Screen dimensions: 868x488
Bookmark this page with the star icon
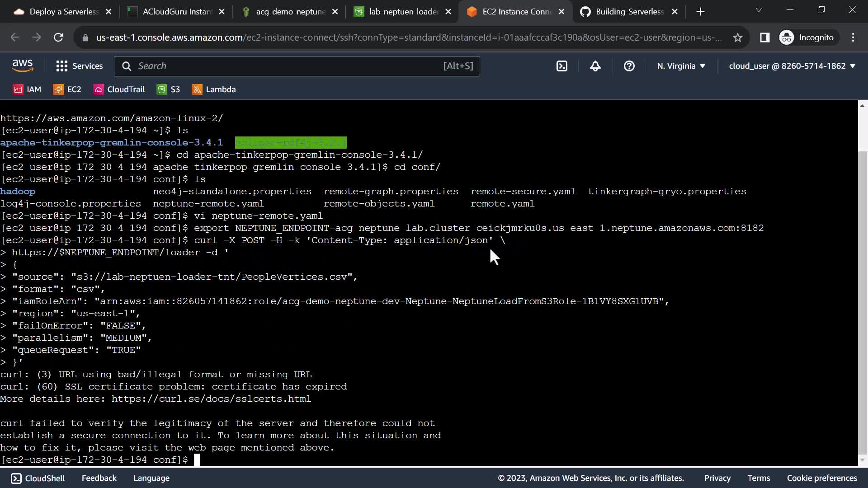pos(738,38)
